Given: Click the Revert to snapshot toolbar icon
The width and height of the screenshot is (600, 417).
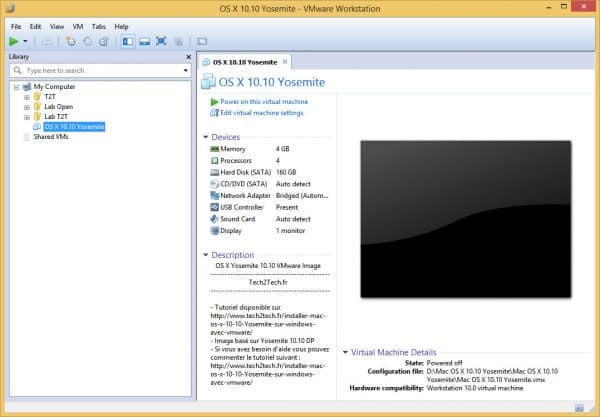Looking at the screenshot, I should [88, 41].
